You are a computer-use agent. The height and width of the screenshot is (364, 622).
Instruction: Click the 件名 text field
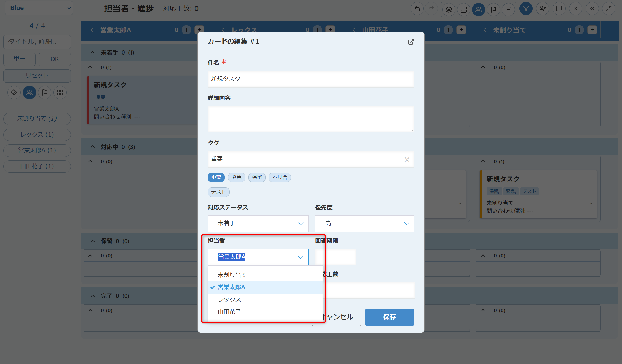coord(311,79)
